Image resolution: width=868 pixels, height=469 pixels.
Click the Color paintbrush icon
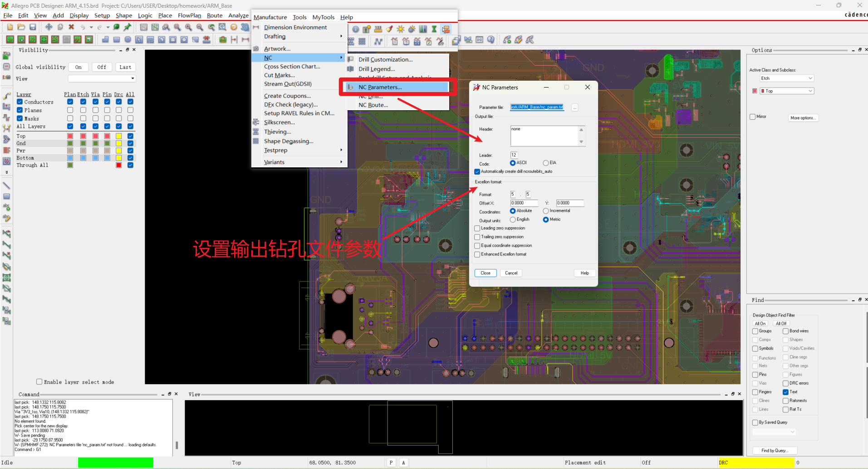point(389,29)
